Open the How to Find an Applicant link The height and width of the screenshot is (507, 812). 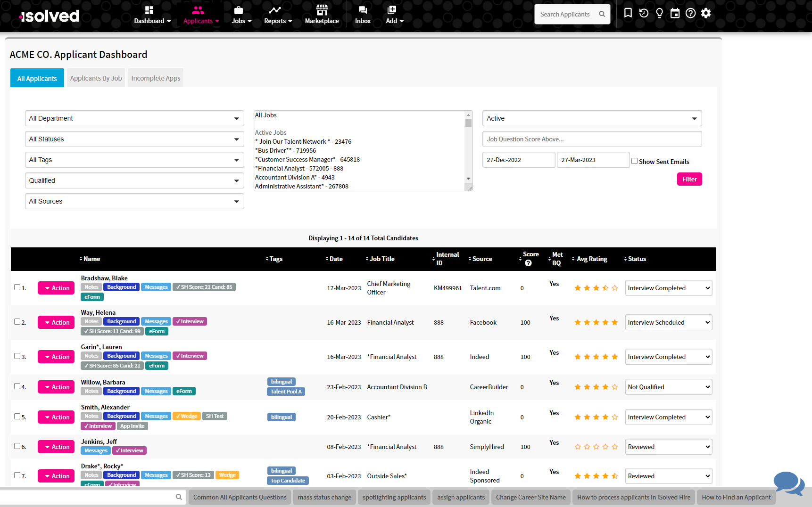(x=736, y=497)
